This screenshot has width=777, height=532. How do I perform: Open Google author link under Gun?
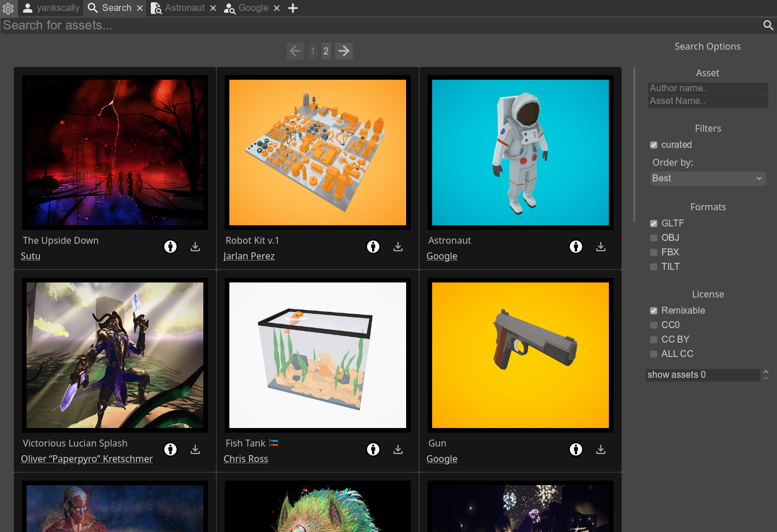442,459
